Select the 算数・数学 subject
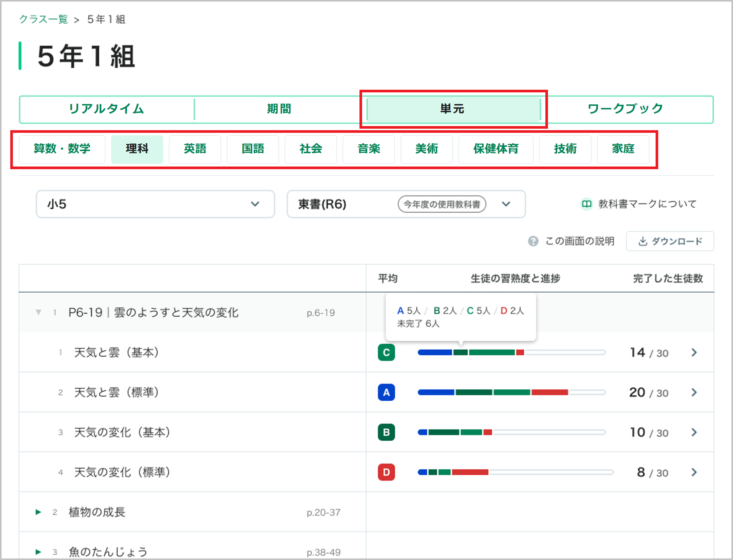733x560 pixels. [x=62, y=149]
